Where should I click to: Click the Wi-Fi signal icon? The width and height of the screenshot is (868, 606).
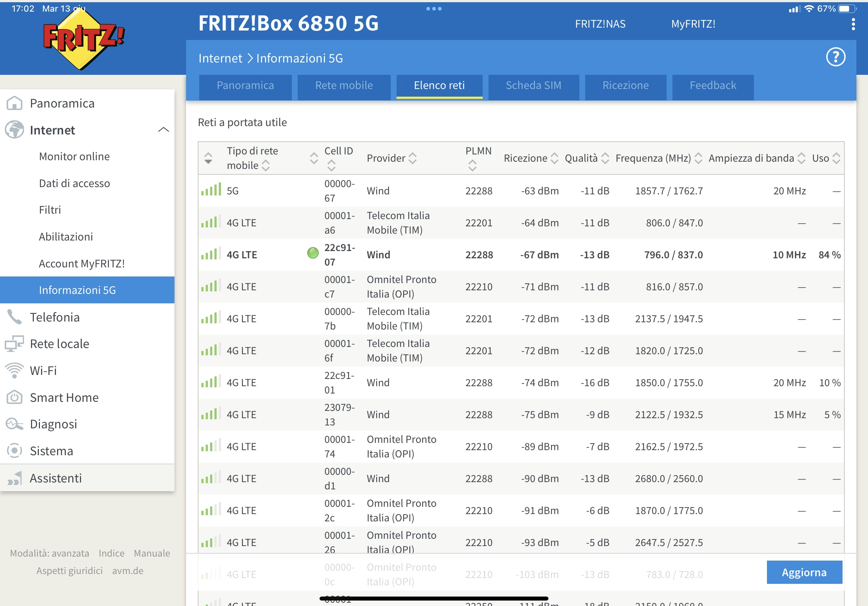pyautogui.click(x=15, y=370)
